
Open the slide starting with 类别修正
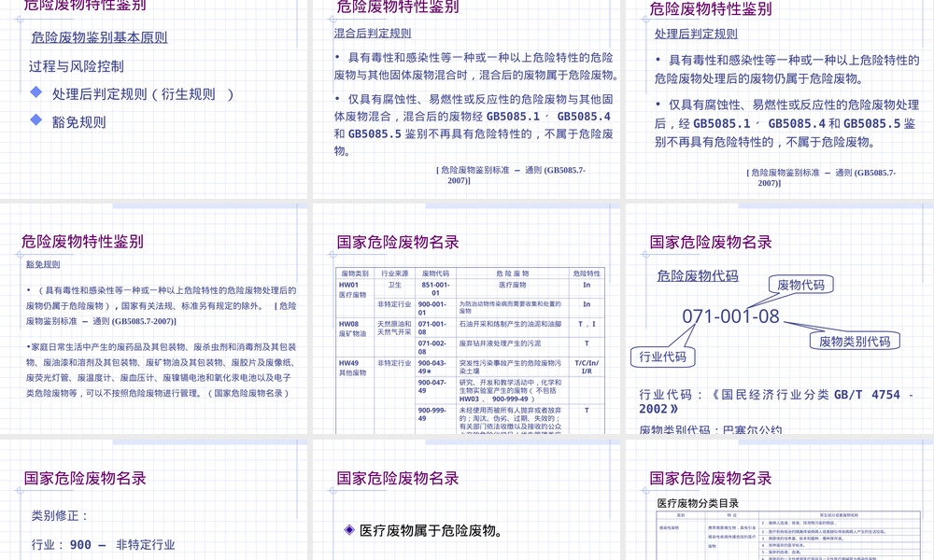coord(154,500)
